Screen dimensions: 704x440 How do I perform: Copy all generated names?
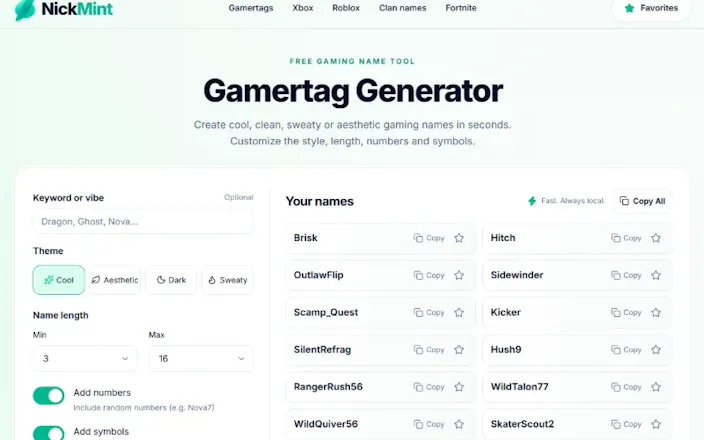(642, 201)
